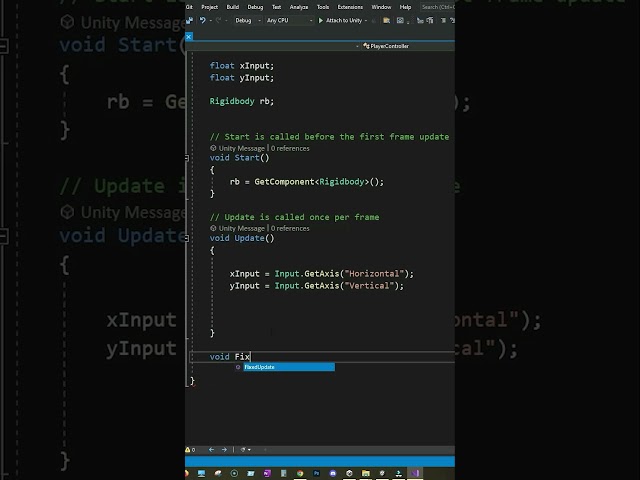
Task: Close the open document tab
Action: coord(189,37)
